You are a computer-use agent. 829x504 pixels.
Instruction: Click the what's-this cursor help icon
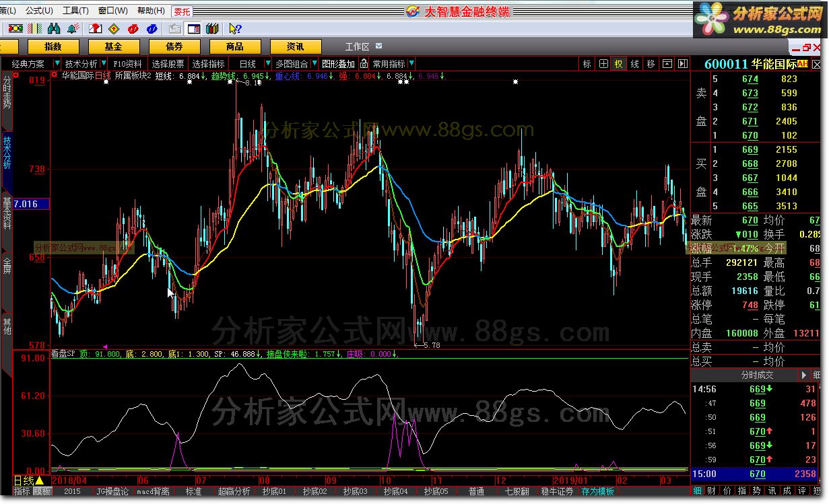[235, 28]
